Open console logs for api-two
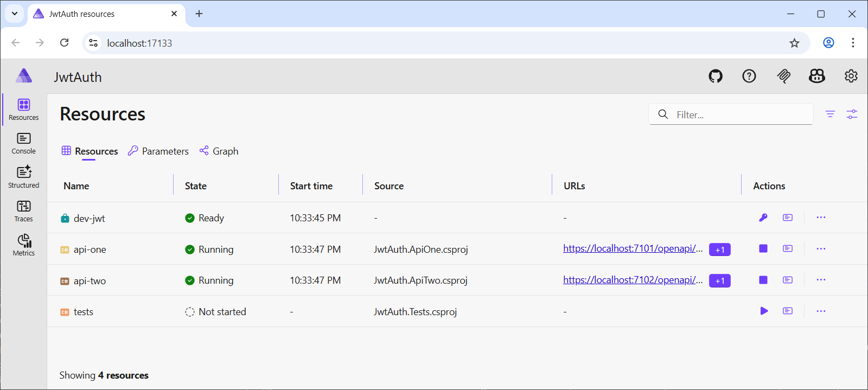The image size is (868, 390). [788, 280]
